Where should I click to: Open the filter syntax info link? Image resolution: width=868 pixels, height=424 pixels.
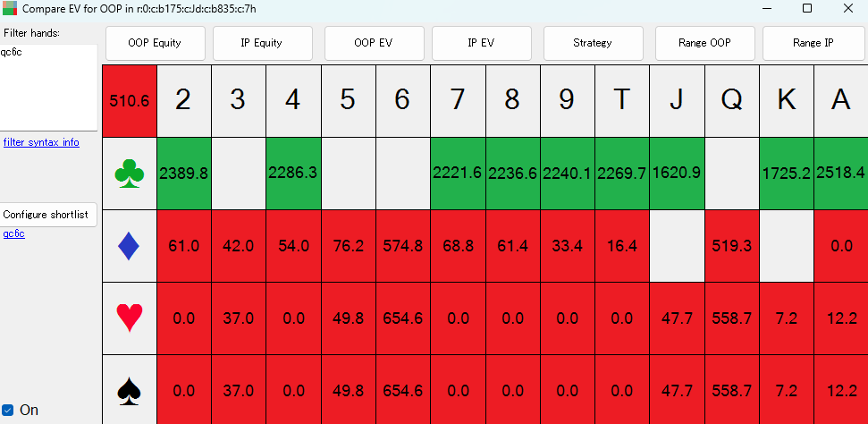[41, 142]
